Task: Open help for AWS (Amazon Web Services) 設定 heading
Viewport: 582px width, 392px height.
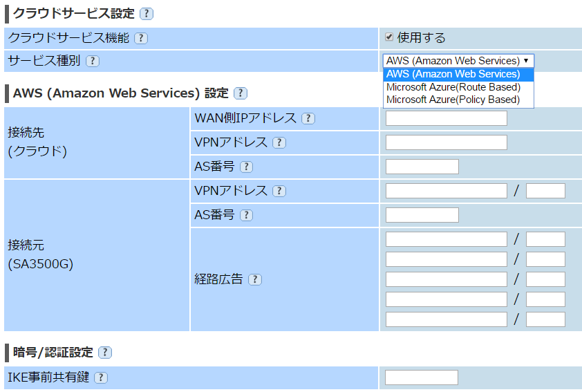Action: click(x=240, y=93)
